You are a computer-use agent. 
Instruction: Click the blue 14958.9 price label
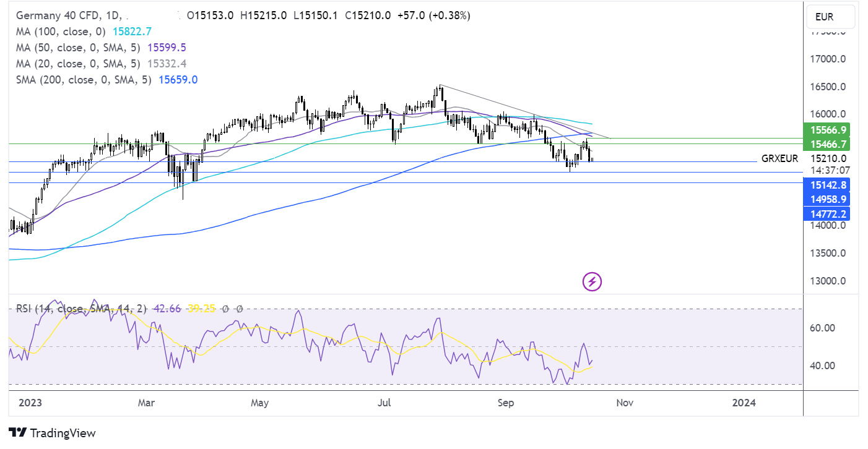[826, 199]
